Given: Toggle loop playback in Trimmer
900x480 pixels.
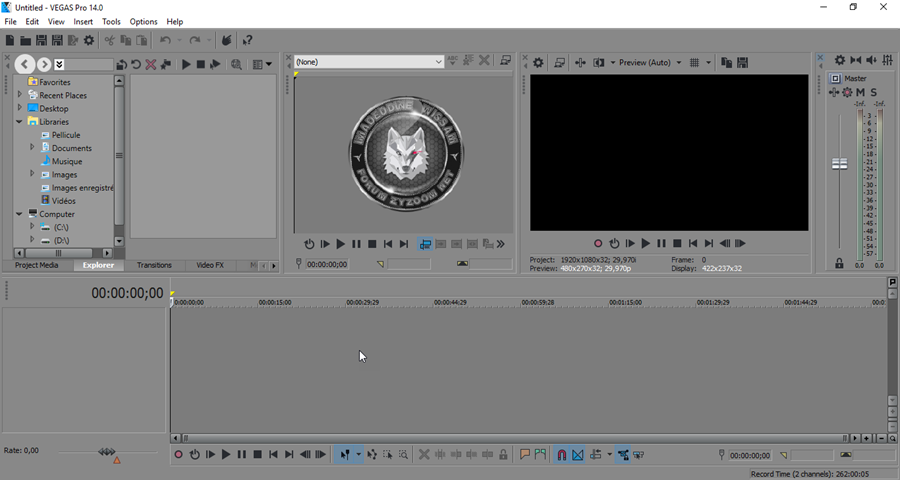Looking at the screenshot, I should pyautogui.click(x=309, y=244).
